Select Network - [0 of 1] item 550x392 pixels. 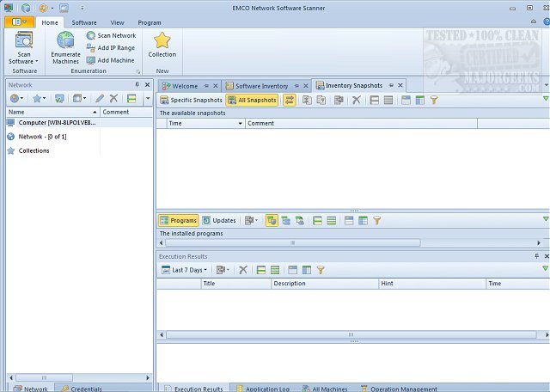tap(42, 137)
